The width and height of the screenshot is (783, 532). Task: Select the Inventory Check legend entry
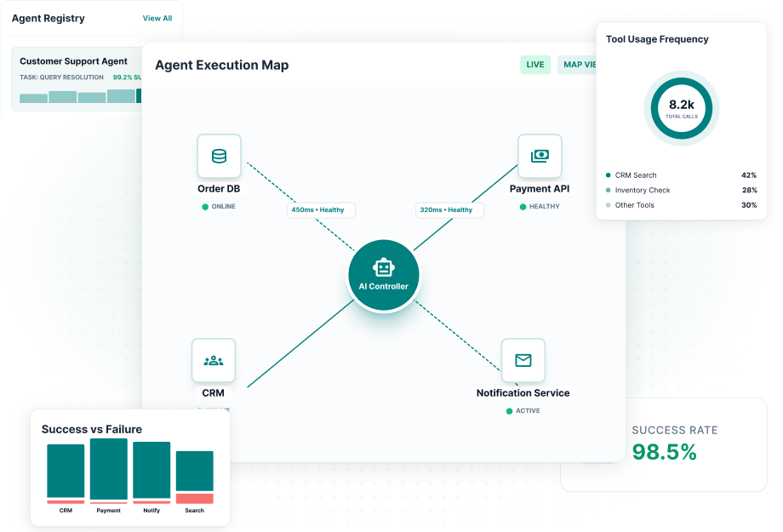642,191
